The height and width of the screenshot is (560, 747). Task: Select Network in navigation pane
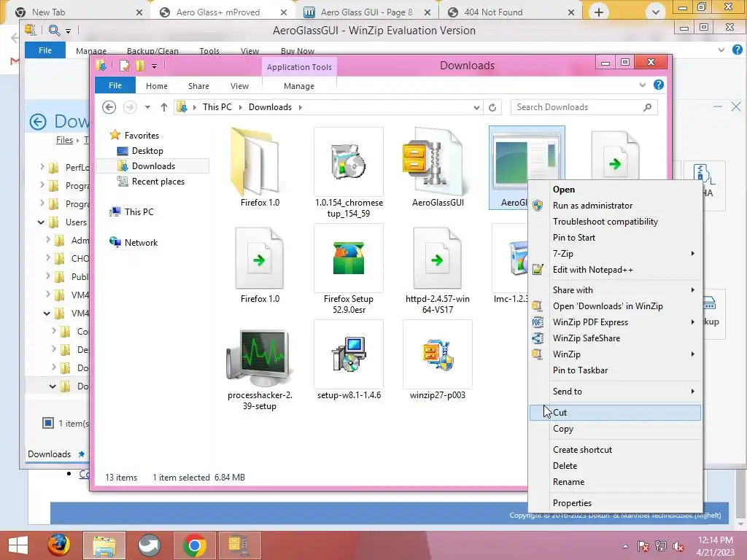(141, 242)
